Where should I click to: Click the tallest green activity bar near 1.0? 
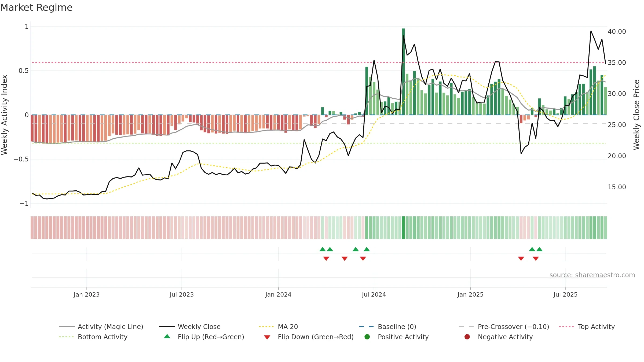pos(403,72)
